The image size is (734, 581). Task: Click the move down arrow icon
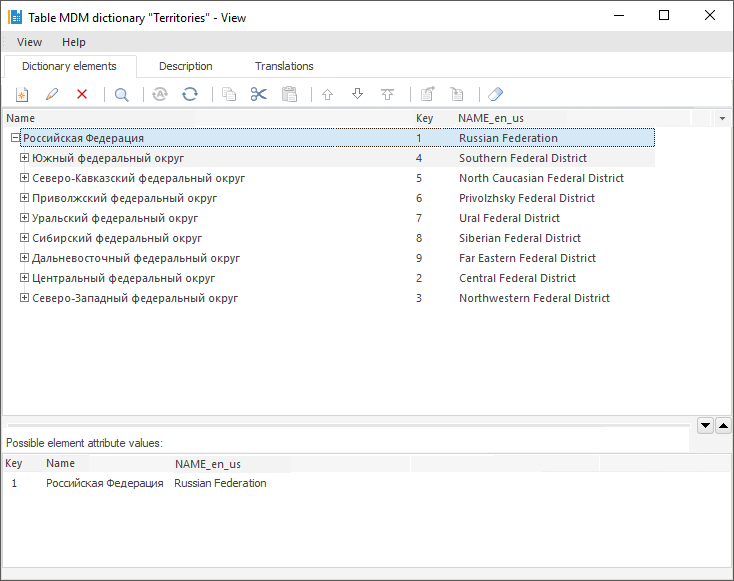point(357,95)
